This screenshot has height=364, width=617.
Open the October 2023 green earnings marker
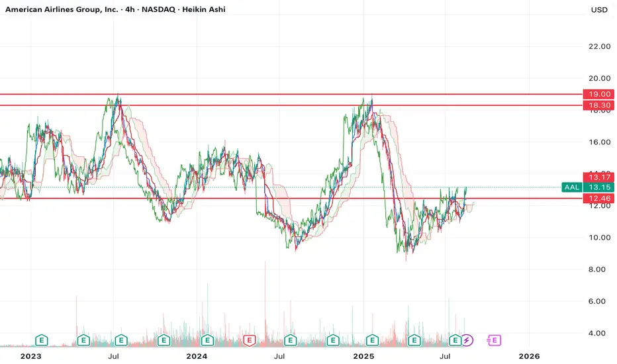164,340
